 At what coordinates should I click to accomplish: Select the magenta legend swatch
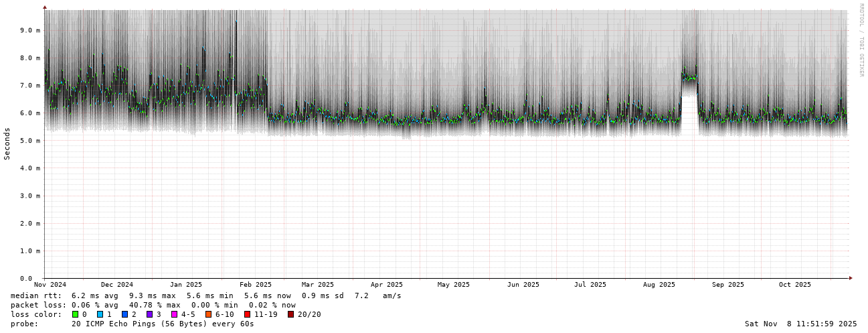point(174,314)
